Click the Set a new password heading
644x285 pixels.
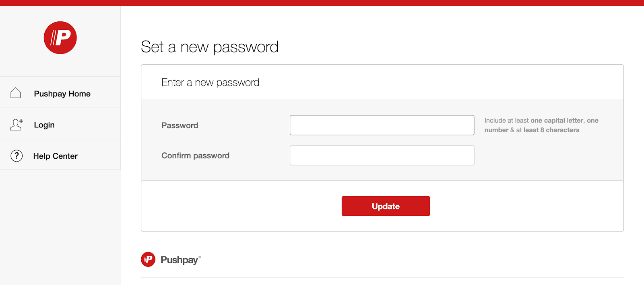click(209, 47)
